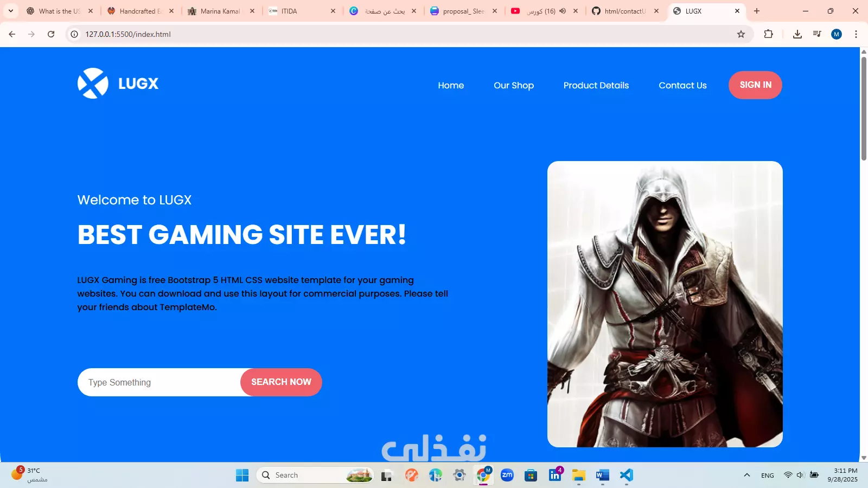Open the media controls icon
Screen dimensions: 868x488
click(817, 34)
